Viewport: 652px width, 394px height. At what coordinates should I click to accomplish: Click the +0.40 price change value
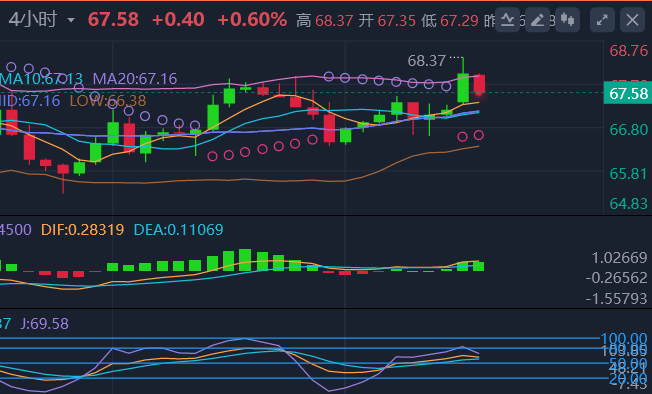point(178,20)
